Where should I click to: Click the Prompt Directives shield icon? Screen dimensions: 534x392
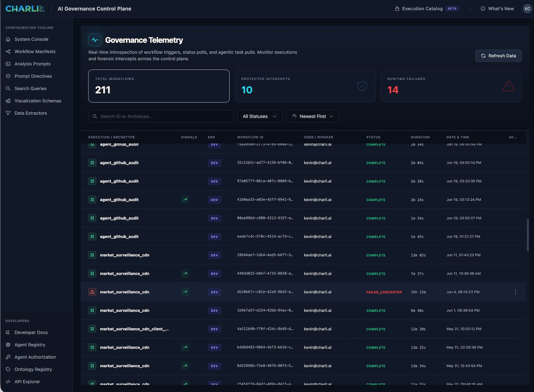pyautogui.click(x=8, y=76)
